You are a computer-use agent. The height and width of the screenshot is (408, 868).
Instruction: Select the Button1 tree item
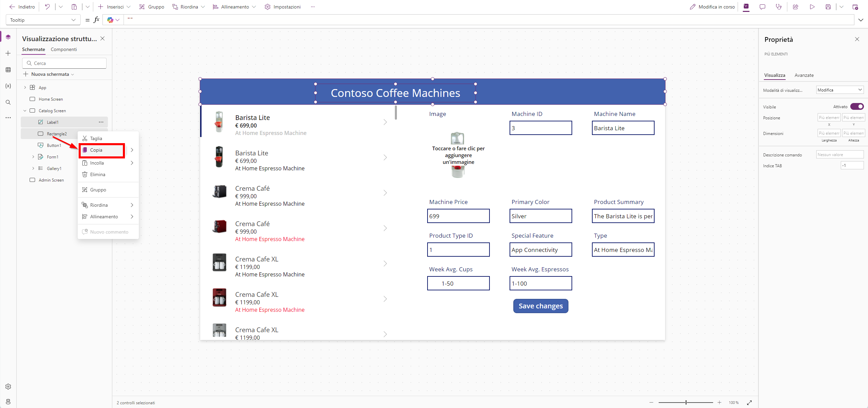tap(54, 146)
